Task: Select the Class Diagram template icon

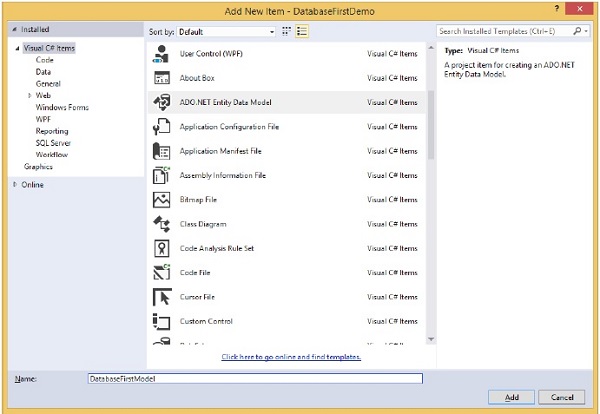Action: (161, 224)
